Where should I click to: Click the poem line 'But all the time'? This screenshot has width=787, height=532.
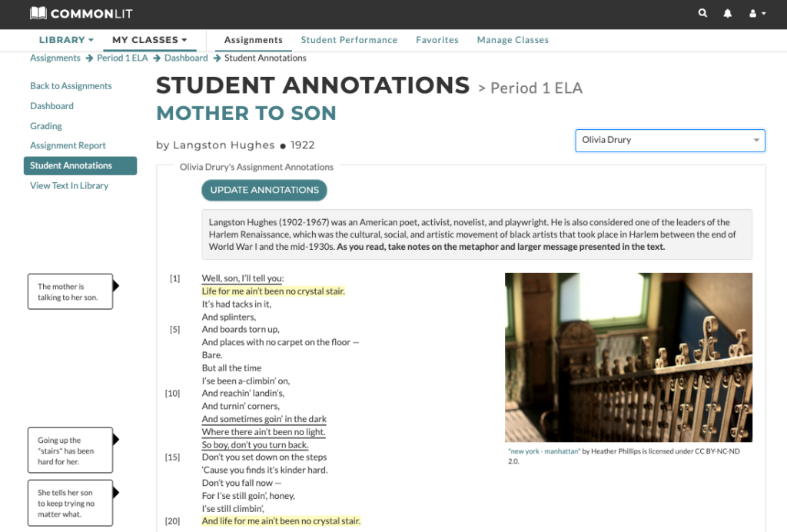pyautogui.click(x=231, y=368)
